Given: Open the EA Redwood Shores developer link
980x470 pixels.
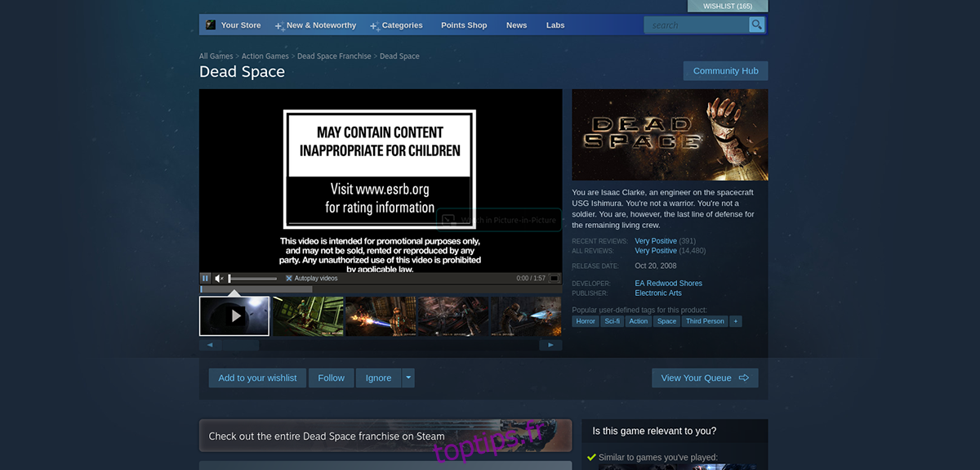Looking at the screenshot, I should pyautogui.click(x=668, y=284).
